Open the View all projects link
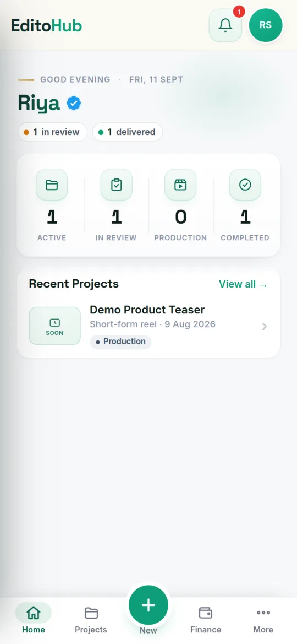Viewport: 297px width, 644px height. click(243, 284)
